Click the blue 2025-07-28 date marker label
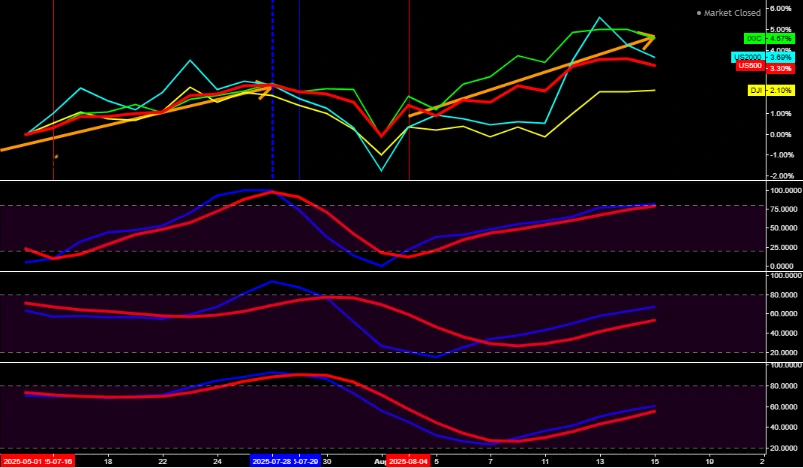Screen dimensions: 803x468 (271, 461)
